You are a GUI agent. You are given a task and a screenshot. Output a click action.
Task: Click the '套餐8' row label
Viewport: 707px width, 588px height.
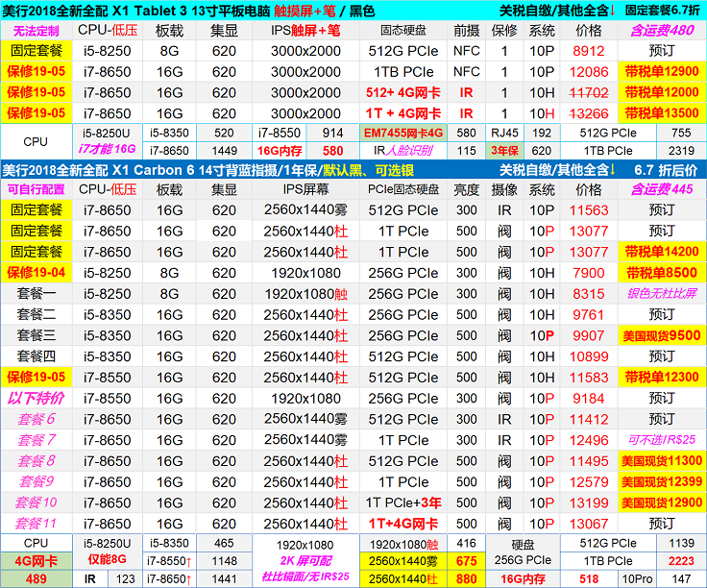(x=37, y=461)
